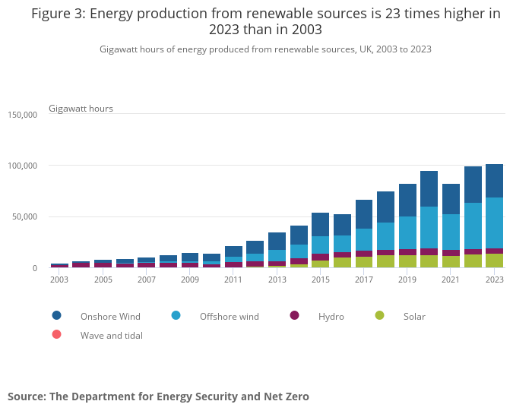The image size is (532, 417).
Task: Toggle the Onshore Wind series via legend label
Action: tap(110, 316)
